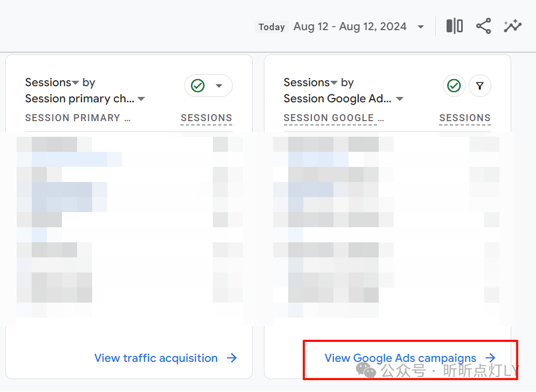Click the Today date label

coord(272,27)
